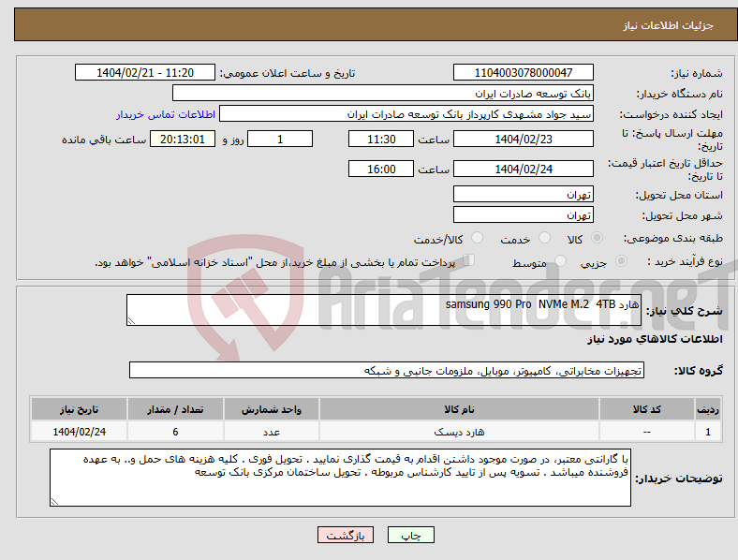738x560 pixels.
Task: Click the price validity date 1404/02/24 field
Action: point(523,169)
